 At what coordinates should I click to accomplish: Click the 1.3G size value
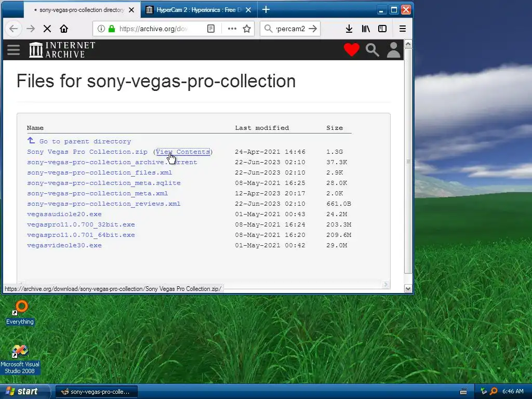pyautogui.click(x=335, y=152)
